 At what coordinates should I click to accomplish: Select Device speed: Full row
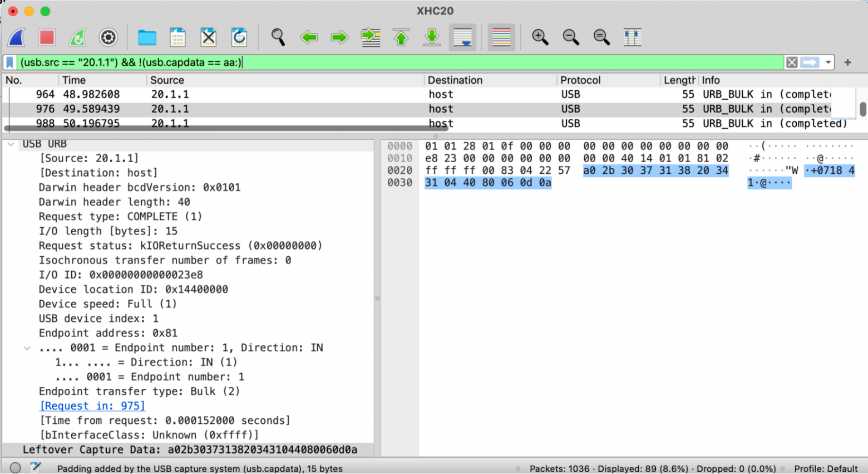[188, 304]
